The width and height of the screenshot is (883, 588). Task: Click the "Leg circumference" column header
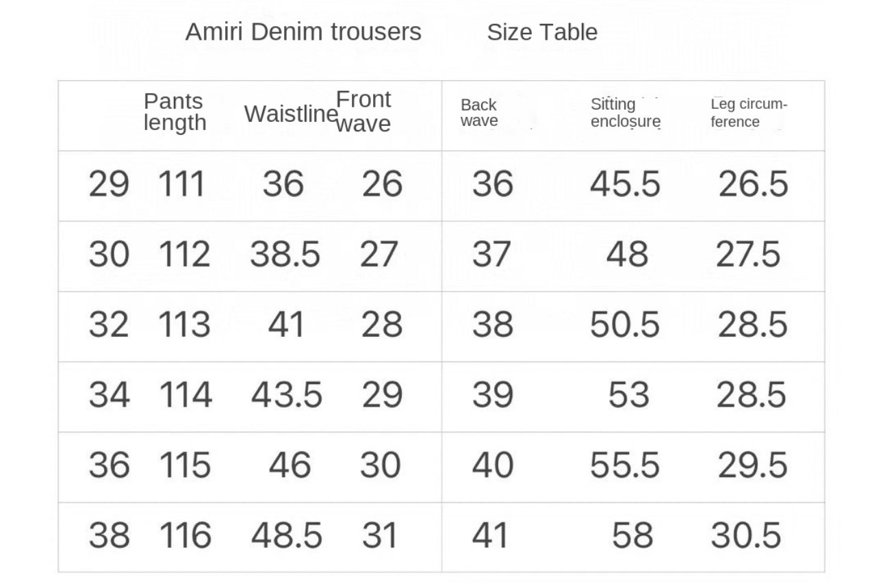pyautogui.click(x=749, y=113)
